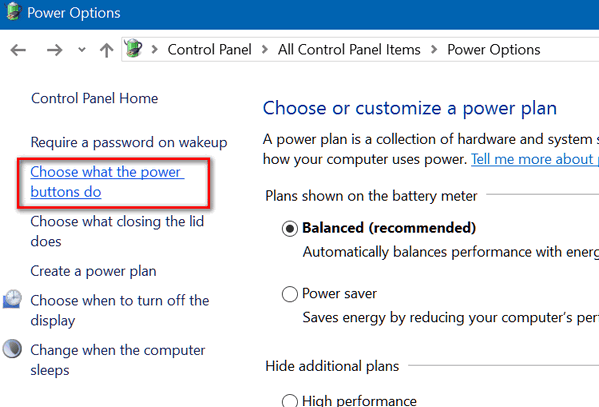Click the Control Panel breadcrumb item
This screenshot has width=599, height=407.
tap(209, 49)
